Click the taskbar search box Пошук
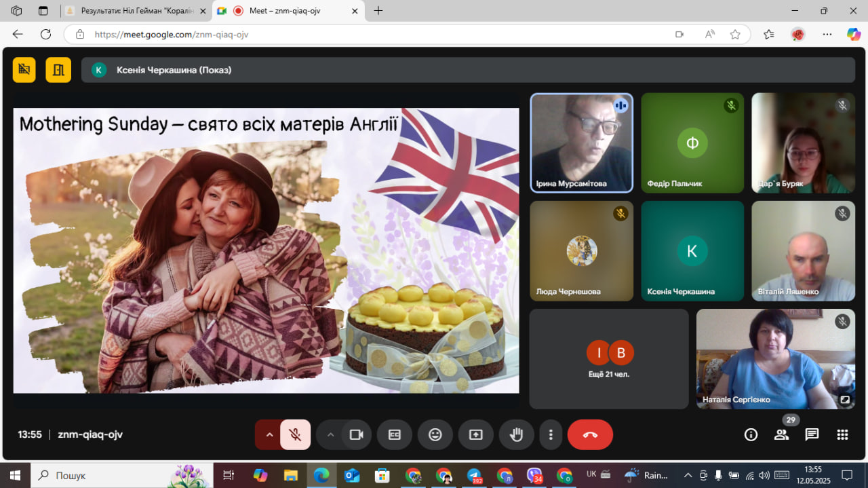868x488 pixels. click(122, 475)
